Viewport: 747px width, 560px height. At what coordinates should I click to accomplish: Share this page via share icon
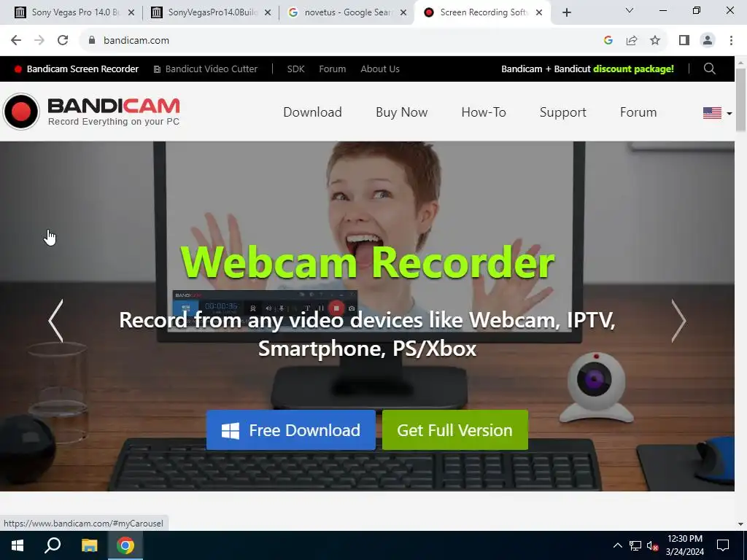coord(632,41)
